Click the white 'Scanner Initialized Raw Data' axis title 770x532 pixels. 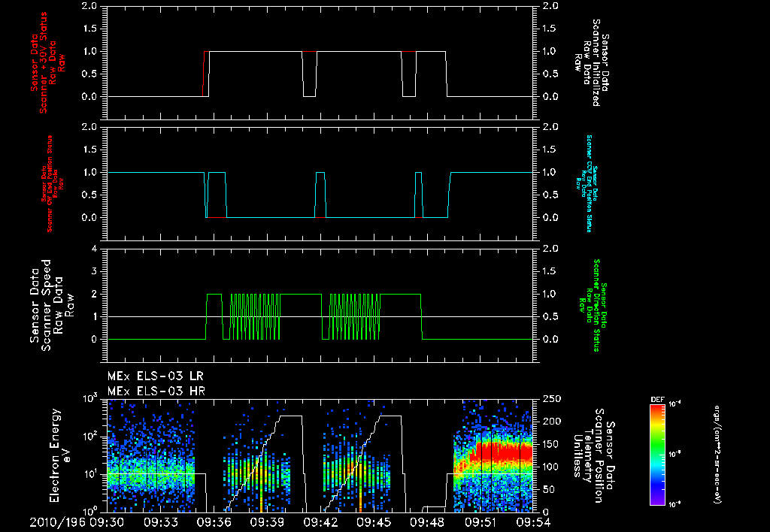592,63
